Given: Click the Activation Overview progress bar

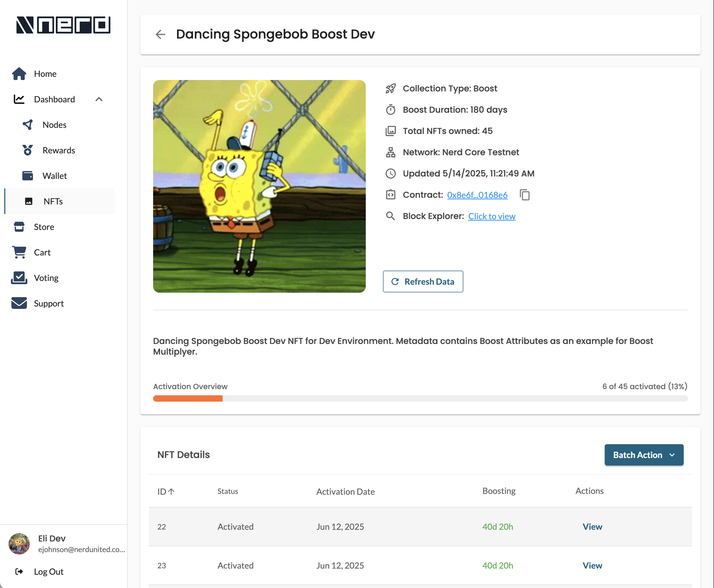Looking at the screenshot, I should [420, 398].
